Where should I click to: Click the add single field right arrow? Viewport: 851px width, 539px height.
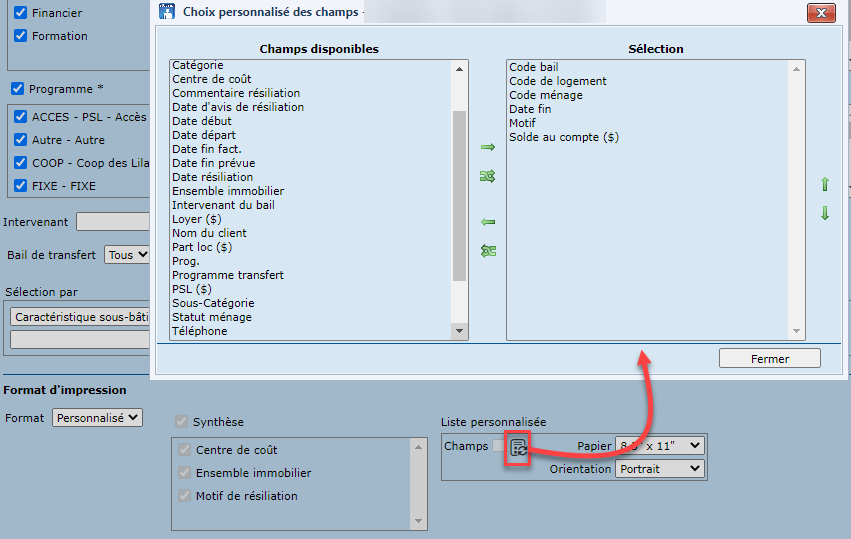[x=488, y=147]
